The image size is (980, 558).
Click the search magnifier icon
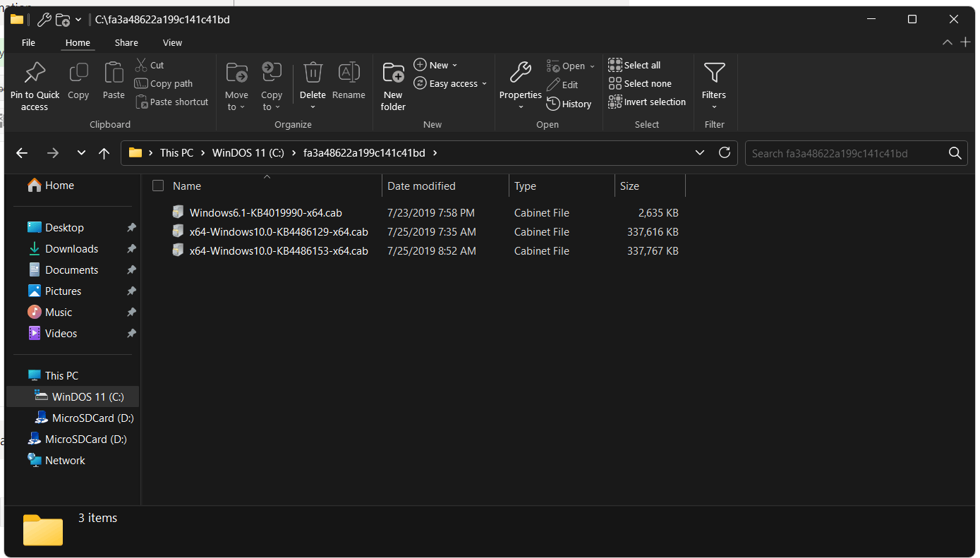coord(955,153)
